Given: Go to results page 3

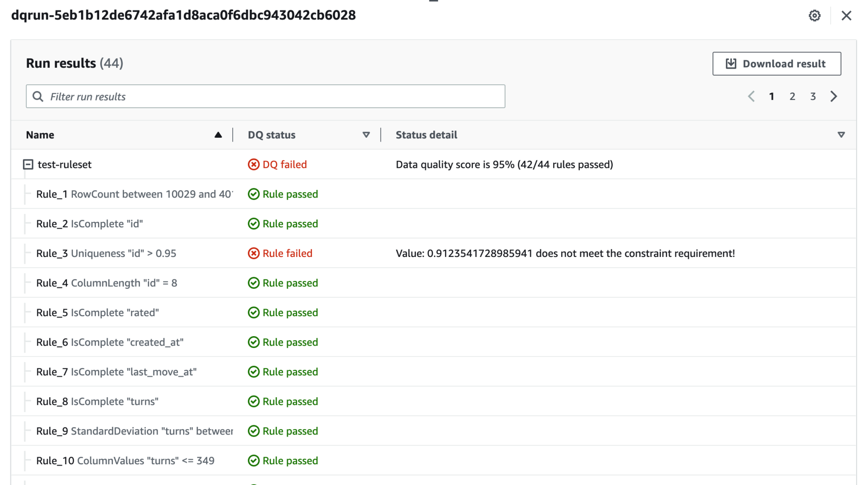Looking at the screenshot, I should [x=813, y=96].
